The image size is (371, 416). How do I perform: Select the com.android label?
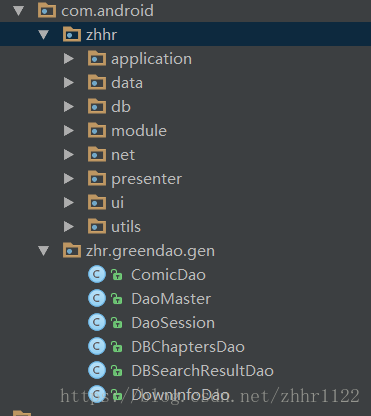coord(107,11)
